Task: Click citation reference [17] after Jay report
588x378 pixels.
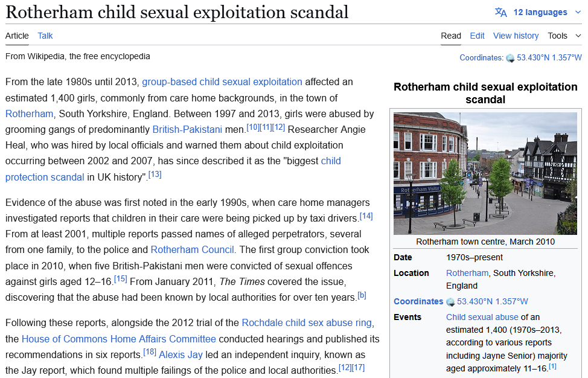Action: coord(358,368)
